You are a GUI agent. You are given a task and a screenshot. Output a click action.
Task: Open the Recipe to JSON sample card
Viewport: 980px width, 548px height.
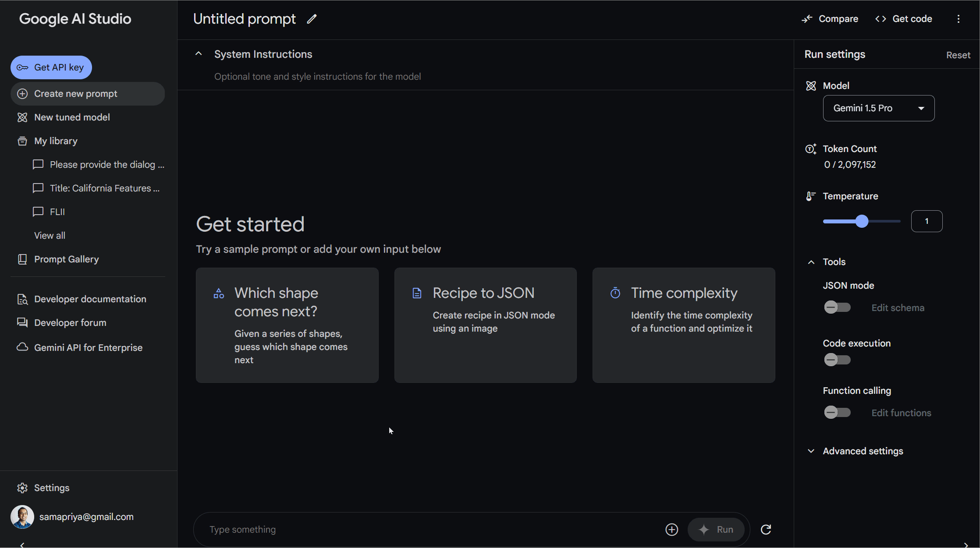486,325
